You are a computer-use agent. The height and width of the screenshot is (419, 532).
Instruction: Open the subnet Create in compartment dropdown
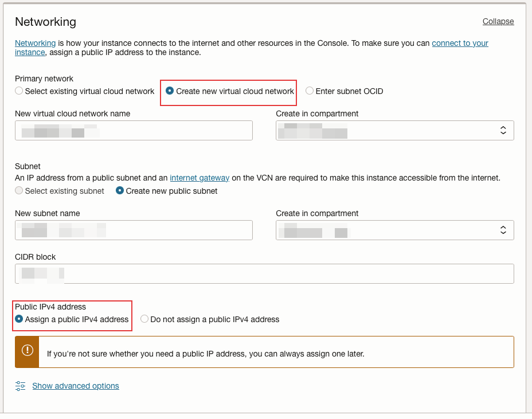click(394, 230)
